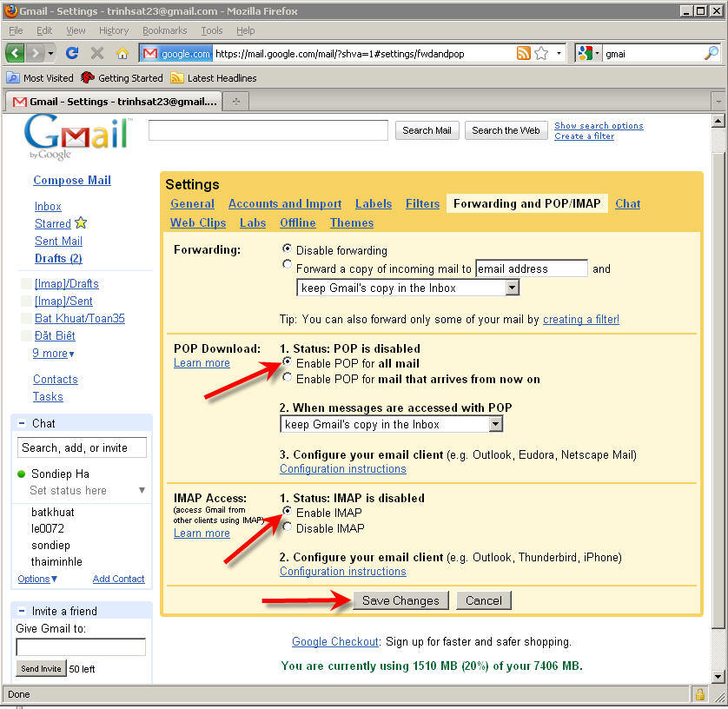Viewport: 728px width, 709px height.
Task: Click the Search, add, or invite chat field
Action: [x=82, y=447]
